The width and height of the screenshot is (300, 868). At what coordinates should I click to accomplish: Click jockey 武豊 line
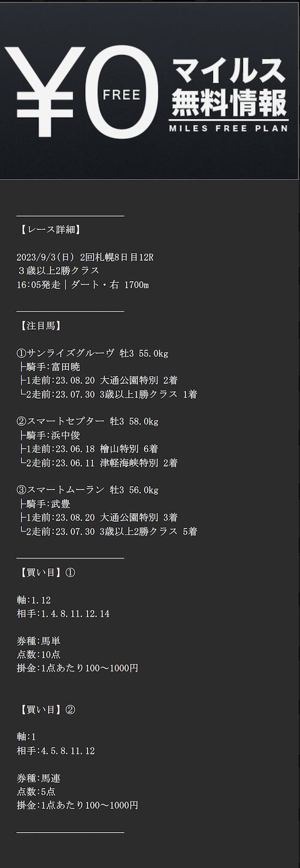44,504
